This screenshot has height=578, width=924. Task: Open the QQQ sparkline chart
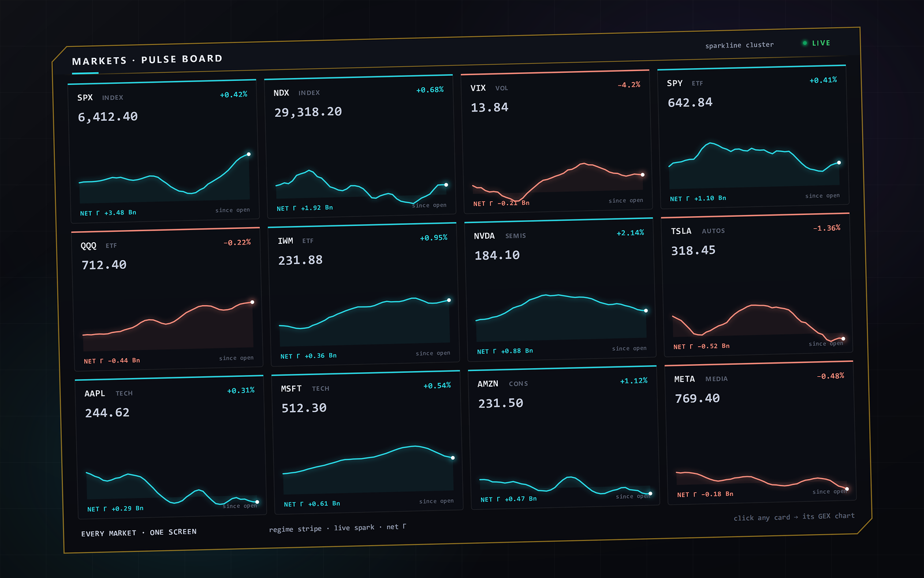tap(168, 326)
